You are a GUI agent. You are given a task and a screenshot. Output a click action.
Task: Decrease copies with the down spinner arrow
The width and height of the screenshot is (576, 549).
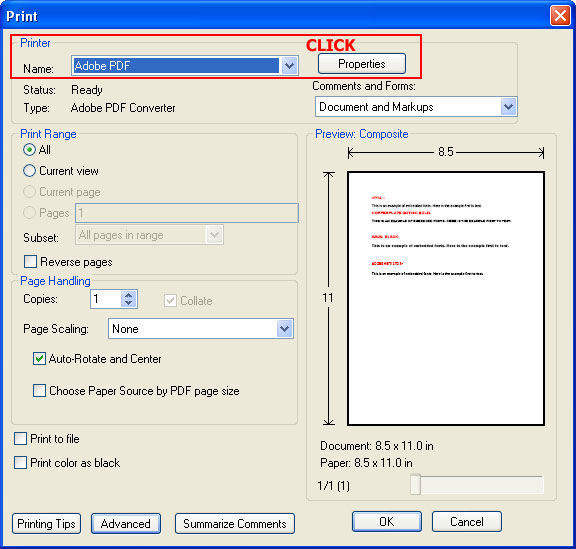pyautogui.click(x=128, y=303)
